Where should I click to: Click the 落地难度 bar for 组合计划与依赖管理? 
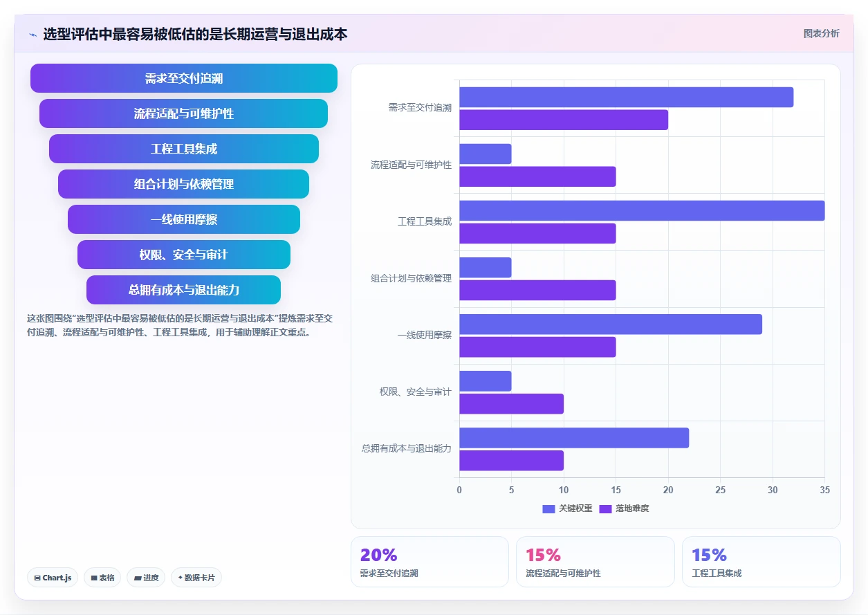pyautogui.click(x=537, y=290)
